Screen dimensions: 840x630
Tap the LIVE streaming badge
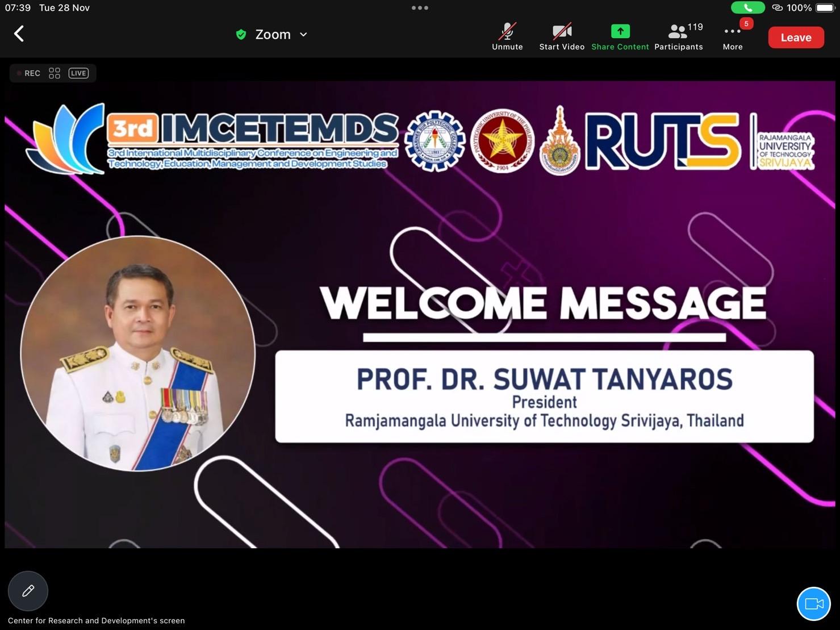coord(78,73)
